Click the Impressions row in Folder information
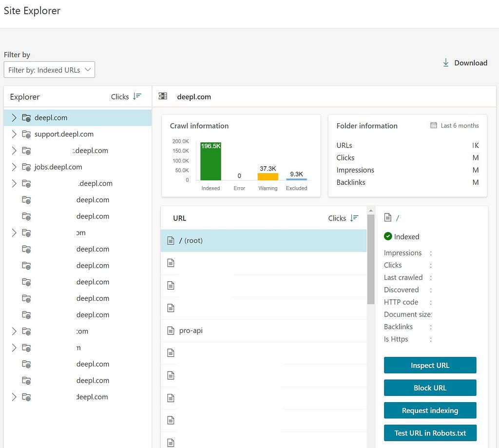Screen dimensions: 499x448 pyautogui.click(x=407, y=170)
